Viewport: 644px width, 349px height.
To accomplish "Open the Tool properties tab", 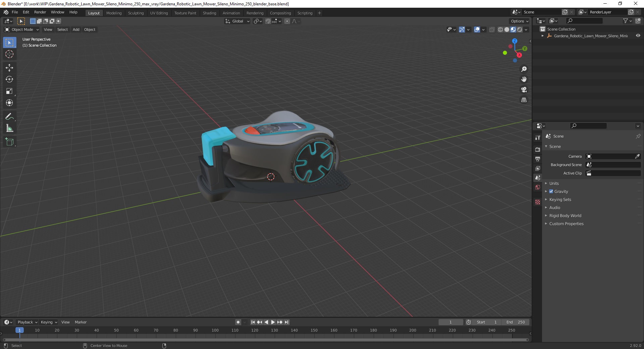I will [538, 138].
